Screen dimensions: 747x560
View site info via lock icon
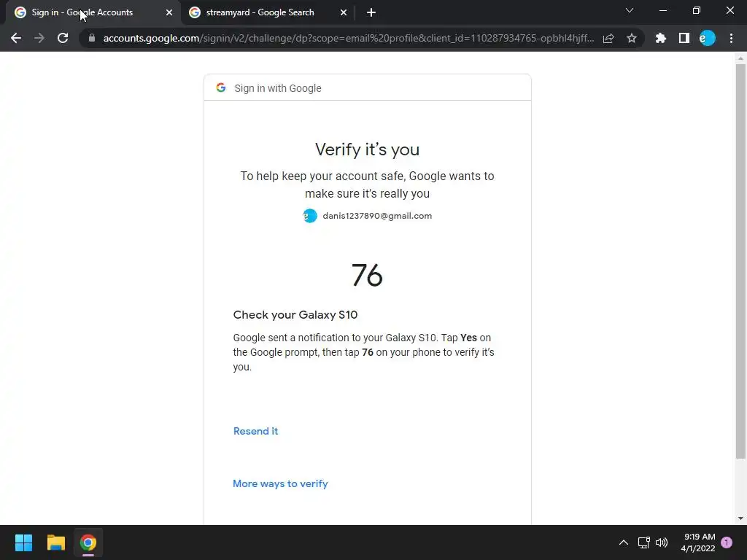point(92,38)
